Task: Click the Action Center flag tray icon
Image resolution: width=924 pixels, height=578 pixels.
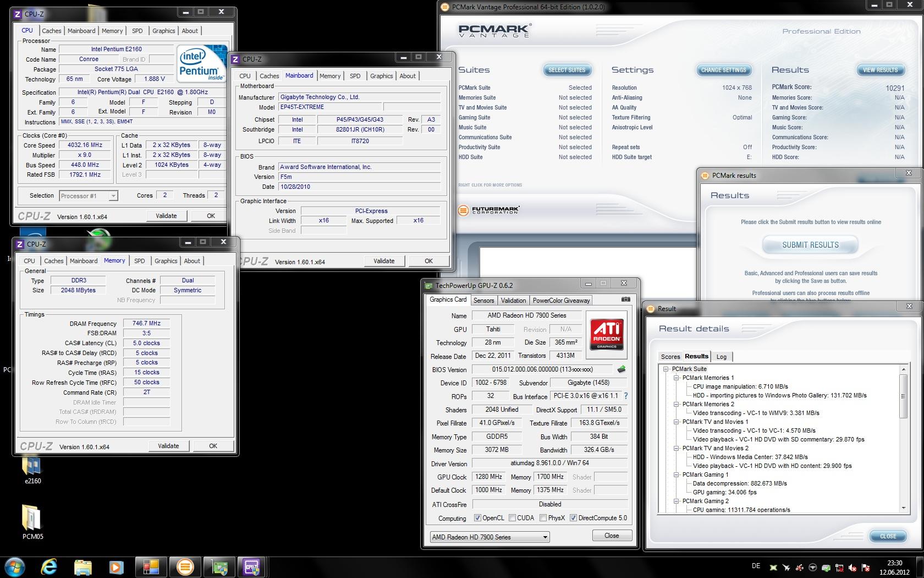Action: (x=866, y=568)
